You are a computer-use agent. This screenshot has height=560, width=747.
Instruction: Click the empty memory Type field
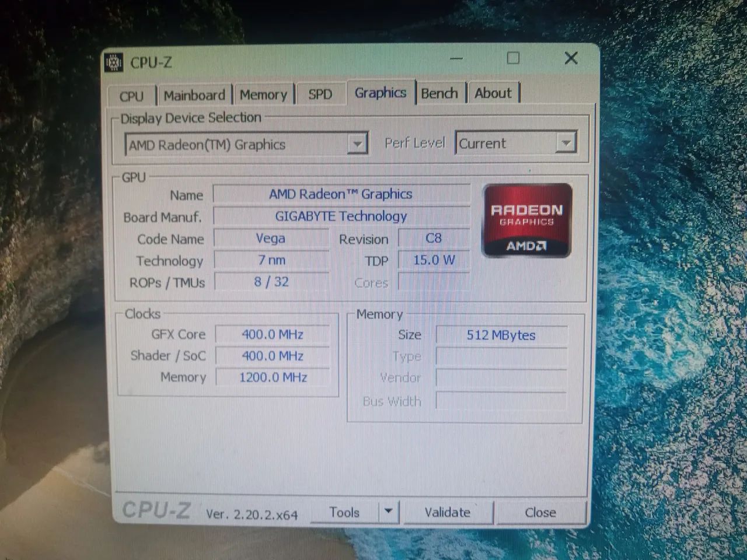click(x=501, y=357)
